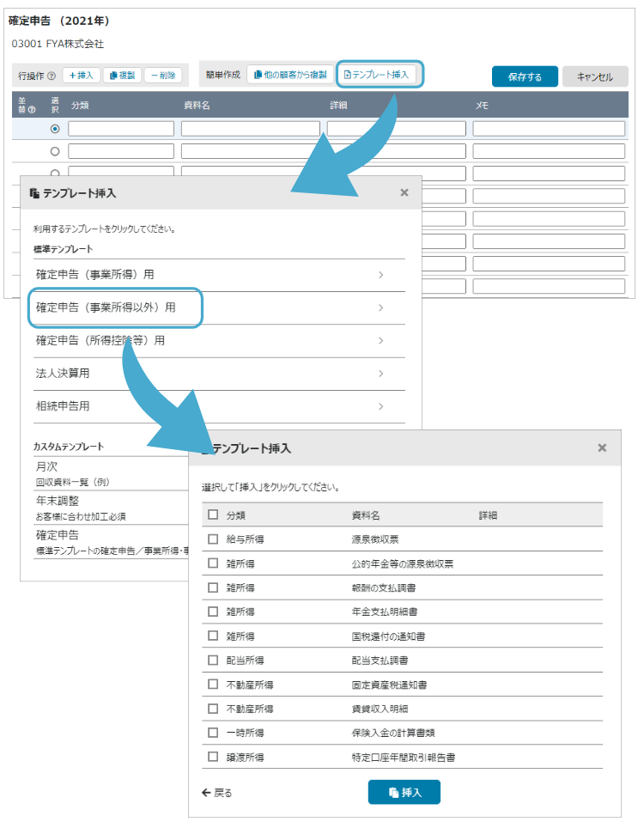The height and width of the screenshot is (828, 644).
Task: Close the first テンプレート挿入 dialog
Action: point(404,193)
